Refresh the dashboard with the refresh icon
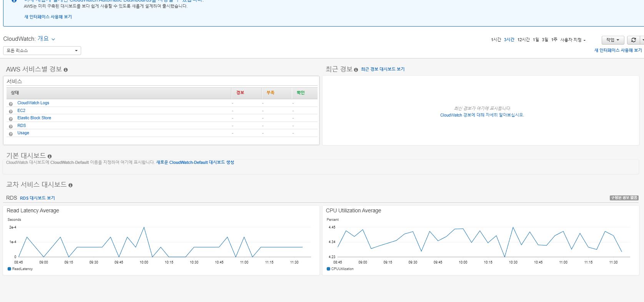Screen dimensions: 644x302 click(634, 40)
